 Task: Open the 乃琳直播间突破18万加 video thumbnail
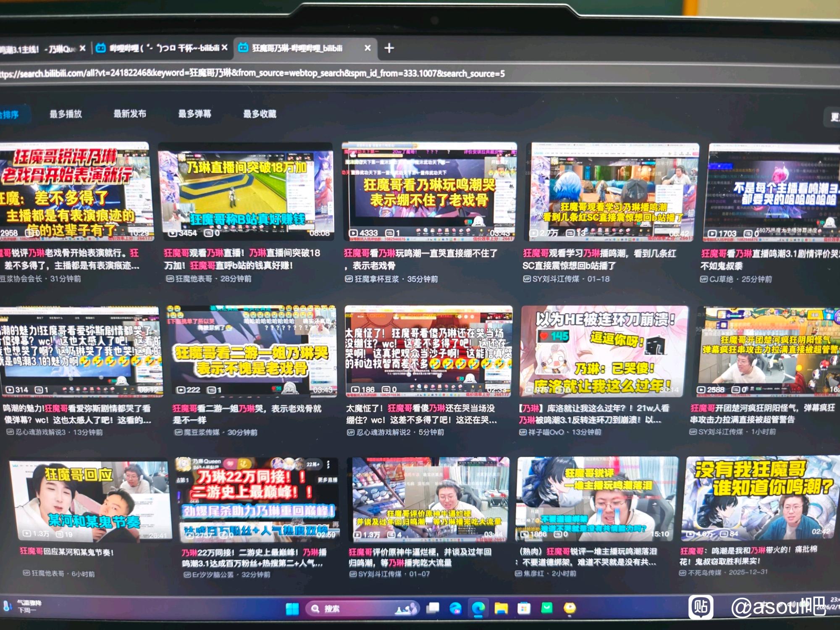246,192
